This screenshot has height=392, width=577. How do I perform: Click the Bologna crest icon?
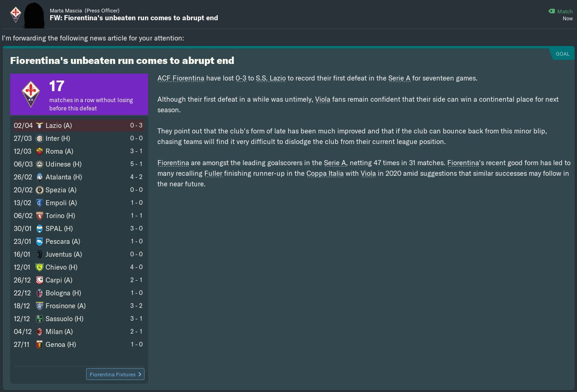(x=40, y=293)
